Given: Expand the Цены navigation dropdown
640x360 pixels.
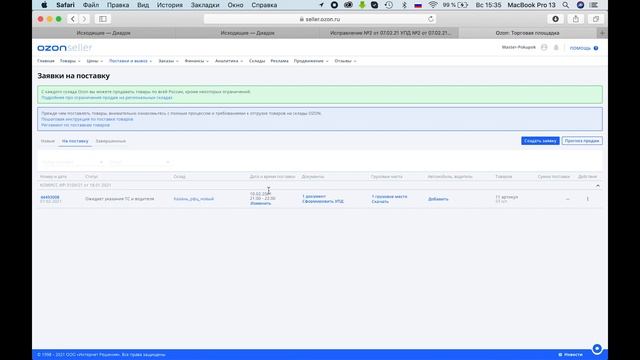Looking at the screenshot, I should [x=94, y=61].
